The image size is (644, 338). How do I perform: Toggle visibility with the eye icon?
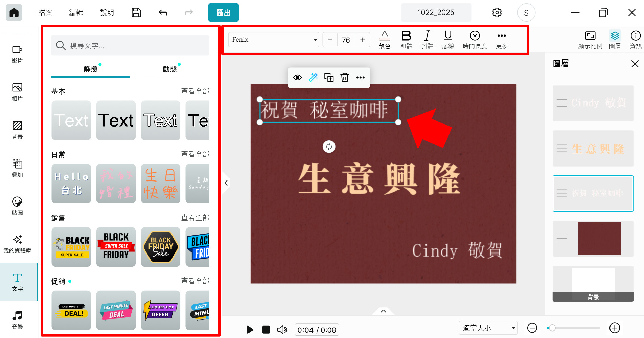298,77
